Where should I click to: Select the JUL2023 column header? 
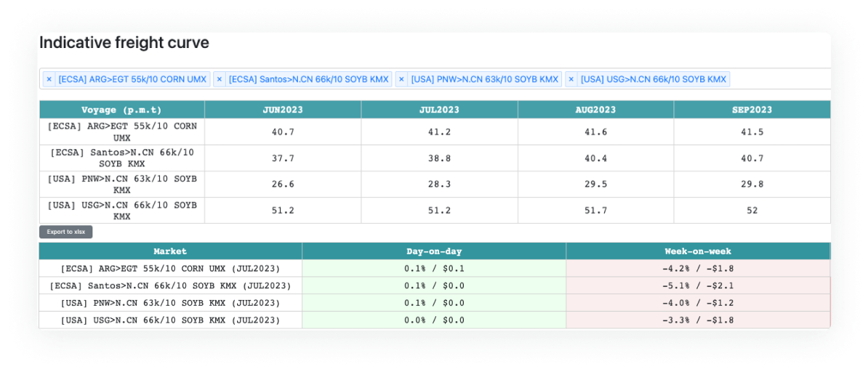[x=439, y=110]
